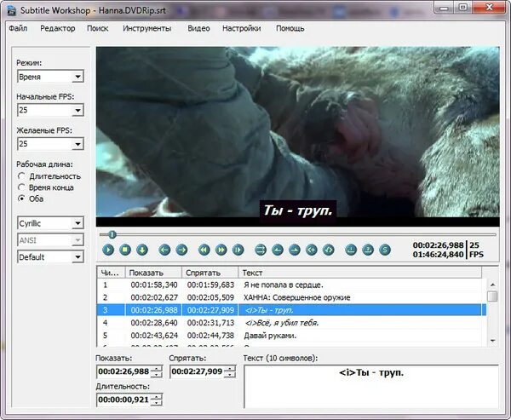Click the Текст column header
511x420 pixels.
pos(359,273)
